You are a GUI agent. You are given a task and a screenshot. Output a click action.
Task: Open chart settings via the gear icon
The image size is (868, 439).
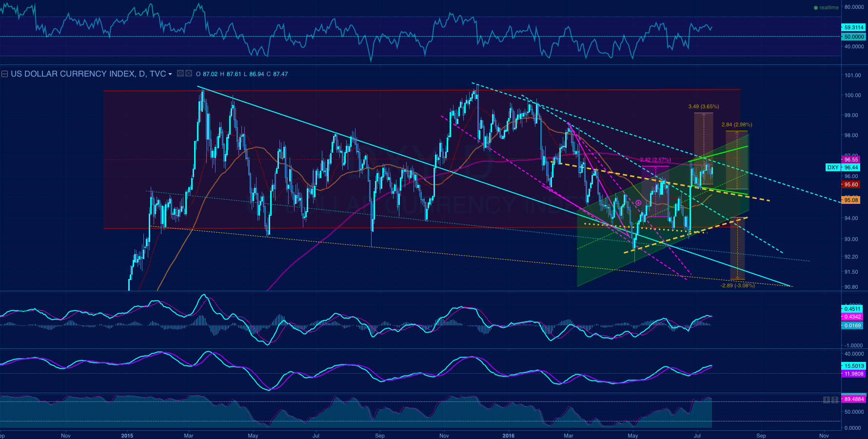(x=188, y=74)
